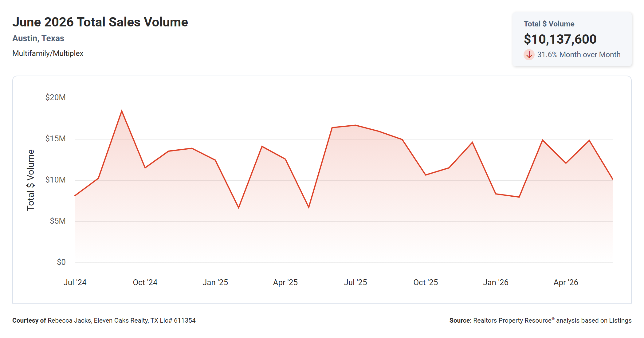The image size is (644, 338).
Task: Click the 'Jan '25' x-axis label
Action: [x=215, y=282]
